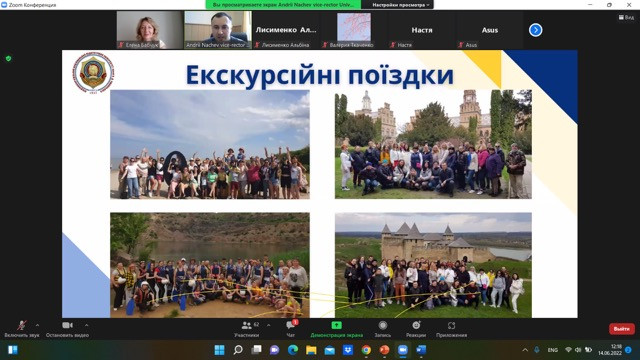Open Google Chrome in the taskbar
The width and height of the screenshot is (640, 360).
click(x=366, y=350)
